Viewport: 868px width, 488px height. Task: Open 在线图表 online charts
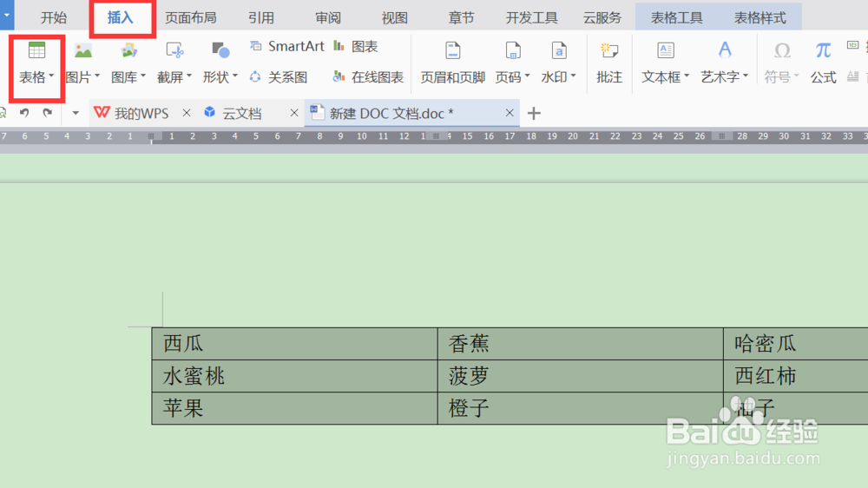pyautogui.click(x=368, y=77)
